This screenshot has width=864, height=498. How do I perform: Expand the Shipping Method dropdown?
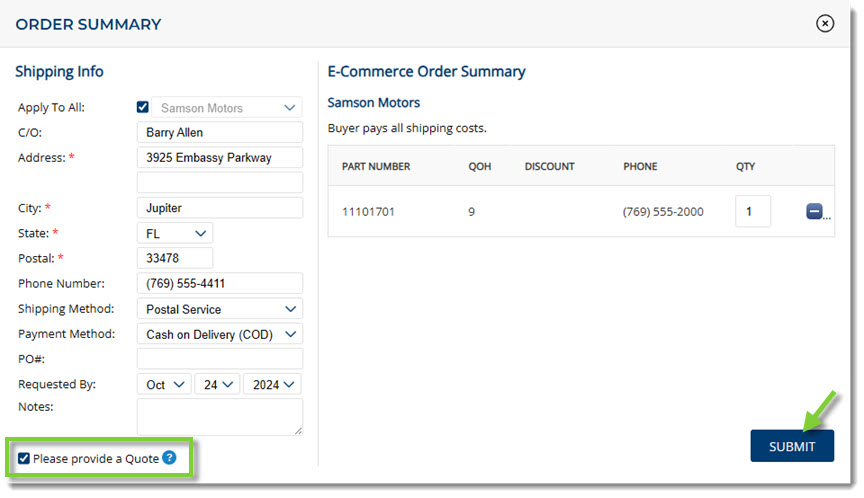pyautogui.click(x=220, y=309)
